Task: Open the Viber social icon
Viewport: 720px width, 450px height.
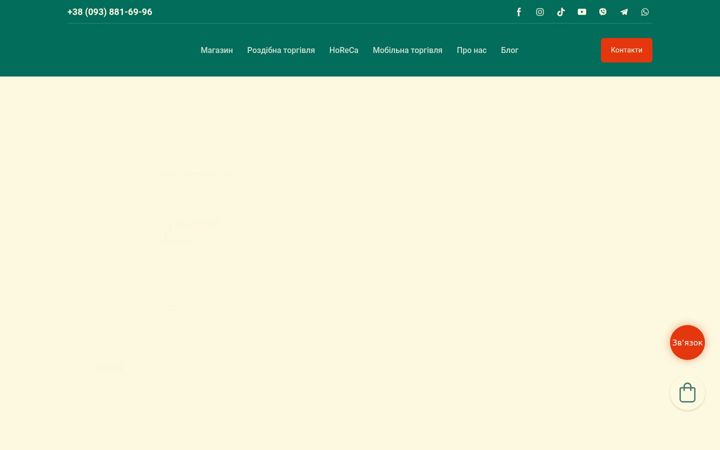Action: pos(603,12)
